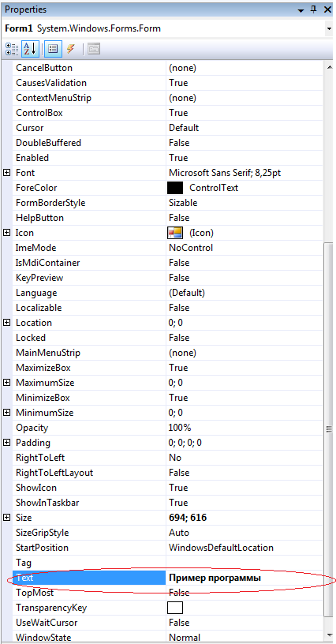Viewport: 336px width, 644px height.
Task: Expand the Location property
Action: 6,323
